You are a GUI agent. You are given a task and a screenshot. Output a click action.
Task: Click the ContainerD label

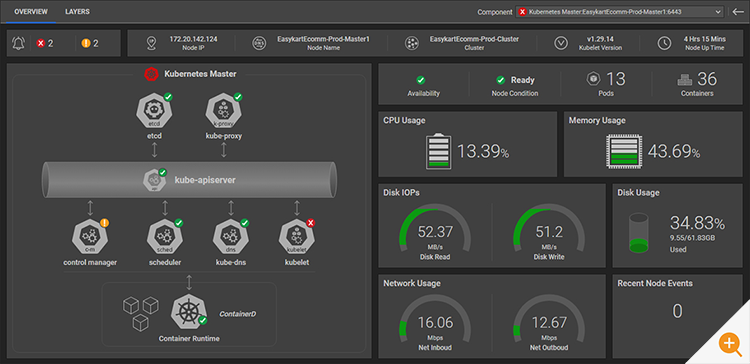[238, 314]
